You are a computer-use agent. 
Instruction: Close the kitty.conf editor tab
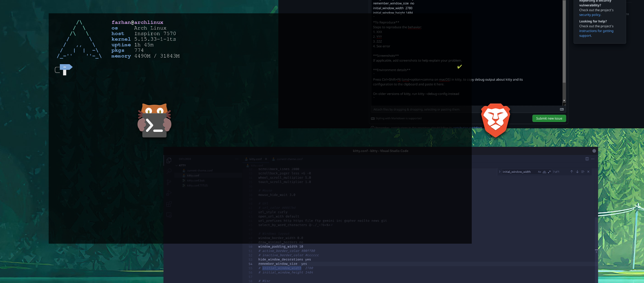pos(266,159)
